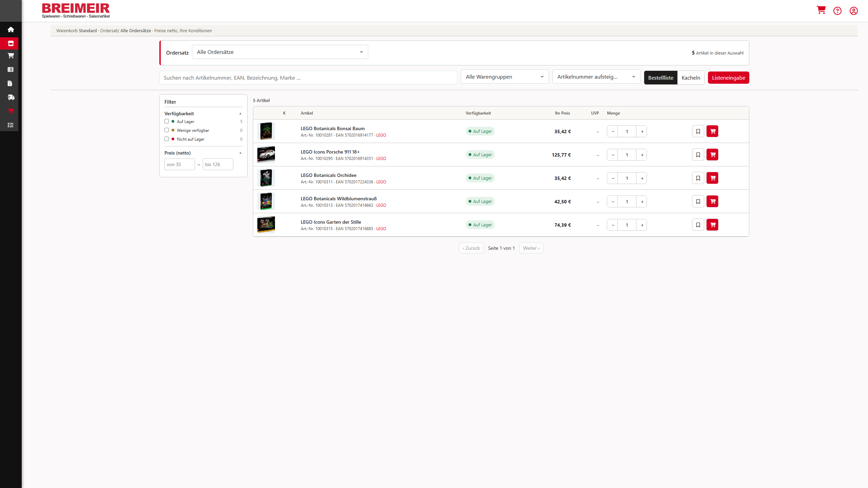868x488 pixels.
Task: Open the help question mark icon
Action: coord(837,11)
